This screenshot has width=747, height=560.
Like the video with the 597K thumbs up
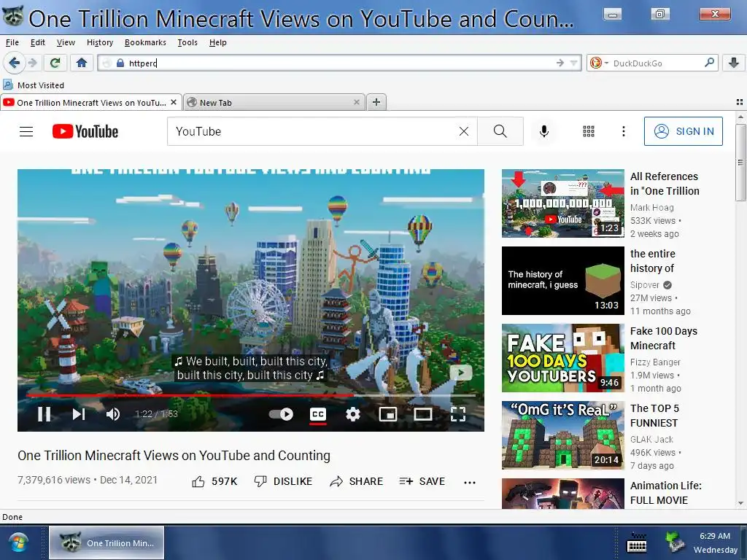pyautogui.click(x=215, y=482)
